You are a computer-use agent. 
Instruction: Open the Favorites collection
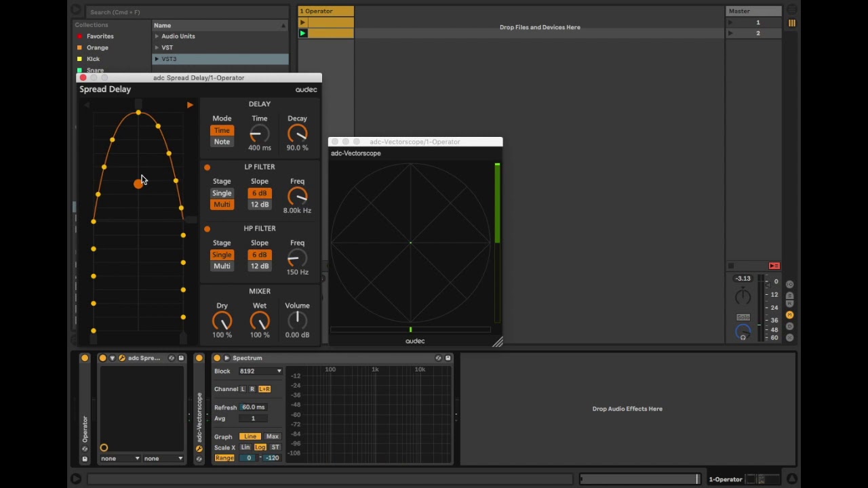point(100,37)
